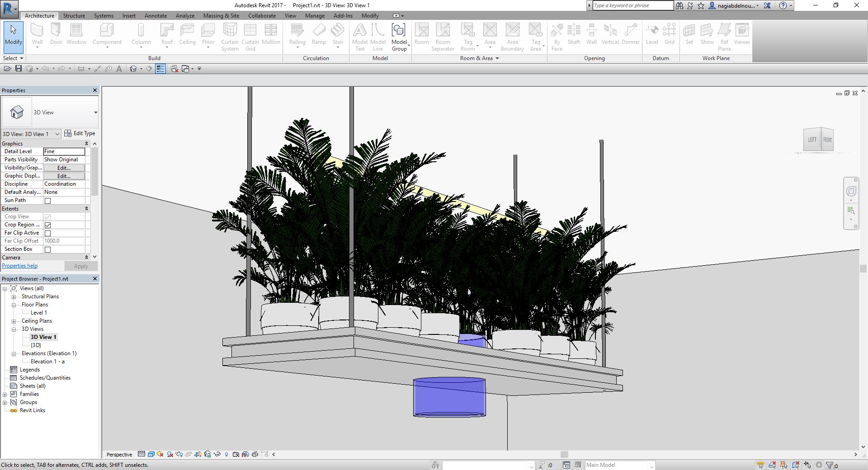This screenshot has width=868, height=470.
Task: Open the Ref Plane tool
Action: pos(724,37)
